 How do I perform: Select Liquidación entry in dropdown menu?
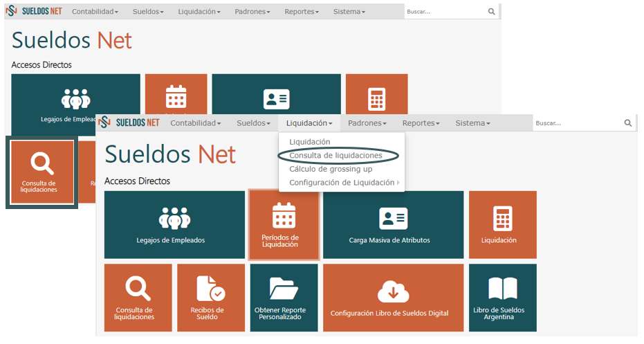(x=310, y=142)
